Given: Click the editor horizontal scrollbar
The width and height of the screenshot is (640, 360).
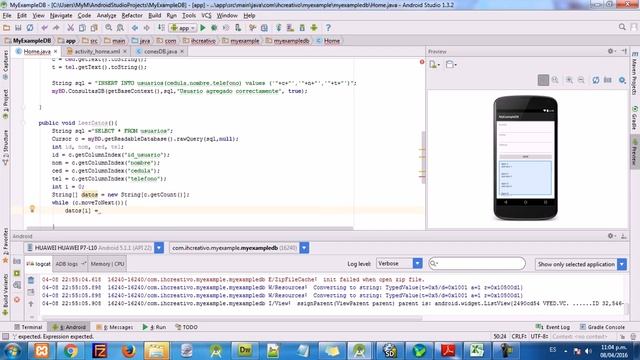Looking at the screenshot, I should (189, 228).
